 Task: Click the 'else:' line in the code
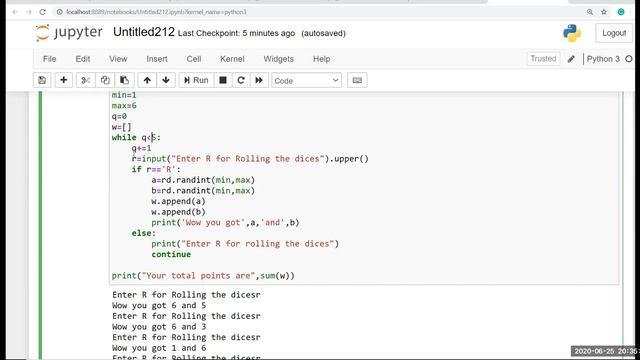pyautogui.click(x=143, y=233)
